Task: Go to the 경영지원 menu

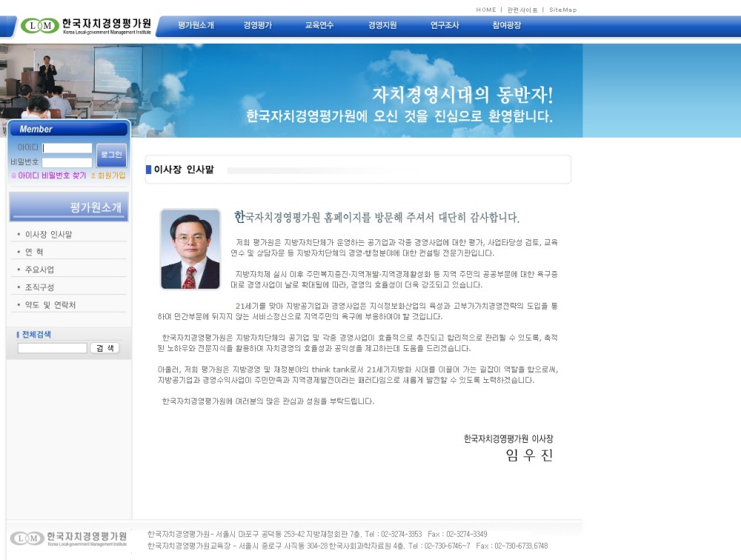Action: click(382, 25)
